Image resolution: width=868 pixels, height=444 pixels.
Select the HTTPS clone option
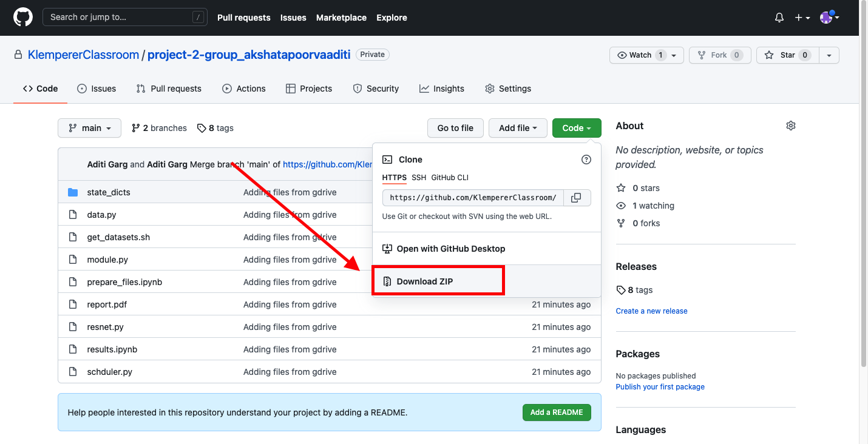coord(395,178)
